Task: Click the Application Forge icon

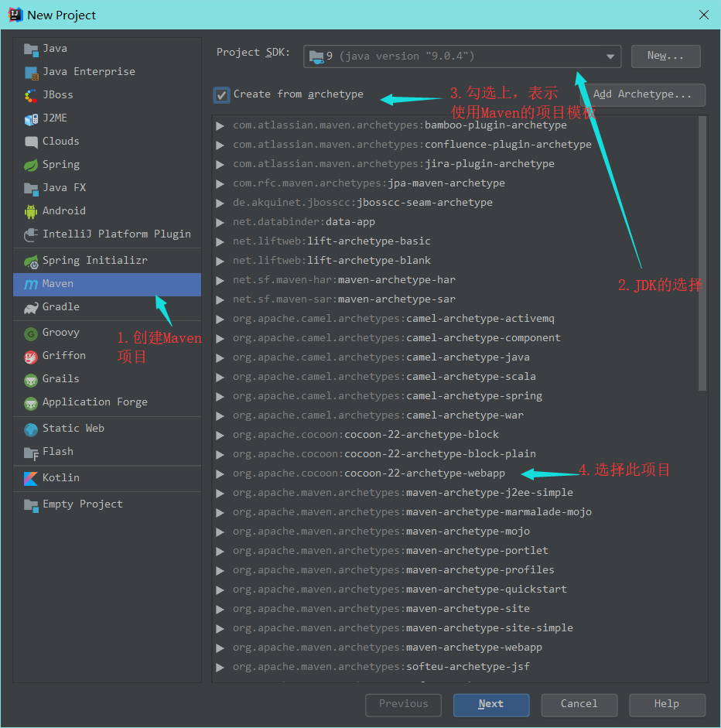Action: click(x=31, y=403)
